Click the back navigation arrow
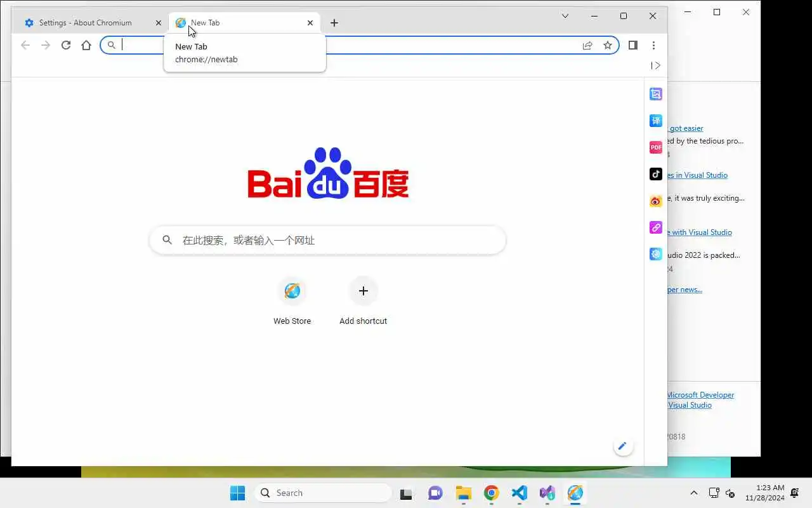This screenshot has height=508, width=812. point(25,45)
